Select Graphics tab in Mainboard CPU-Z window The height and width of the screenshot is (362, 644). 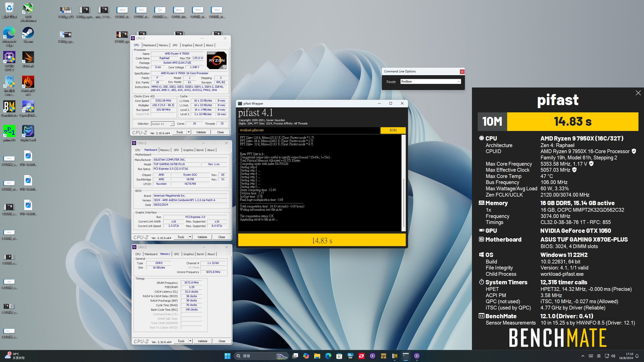(188, 150)
